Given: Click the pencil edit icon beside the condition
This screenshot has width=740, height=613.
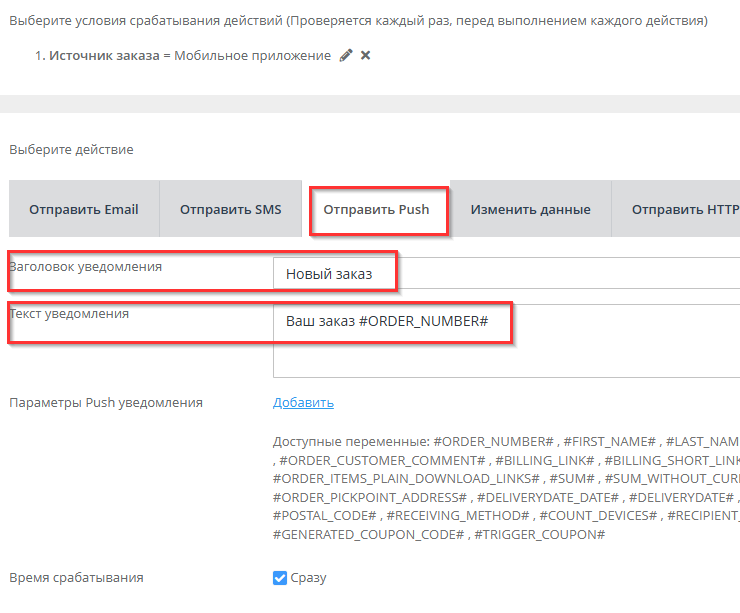Looking at the screenshot, I should (x=346, y=56).
